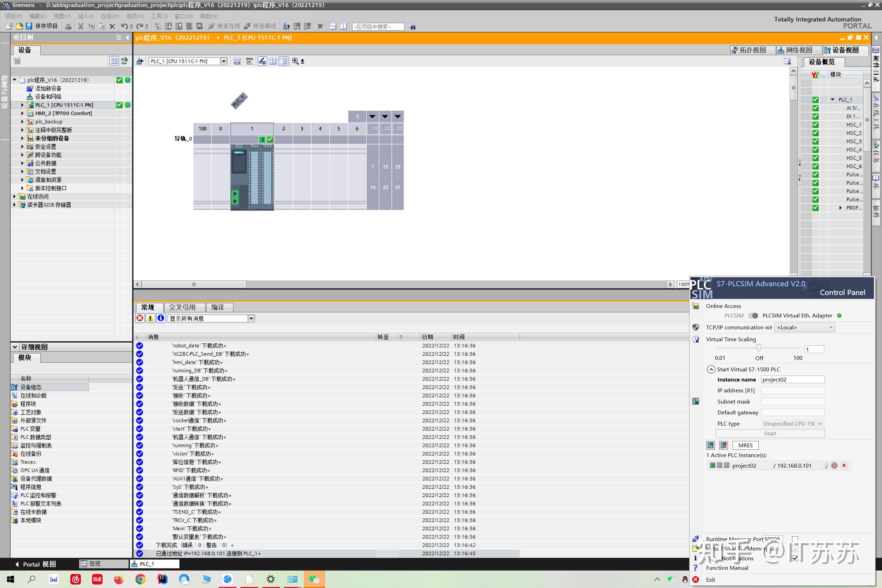
Task: Click the undo arrow icon
Action: (124, 26)
